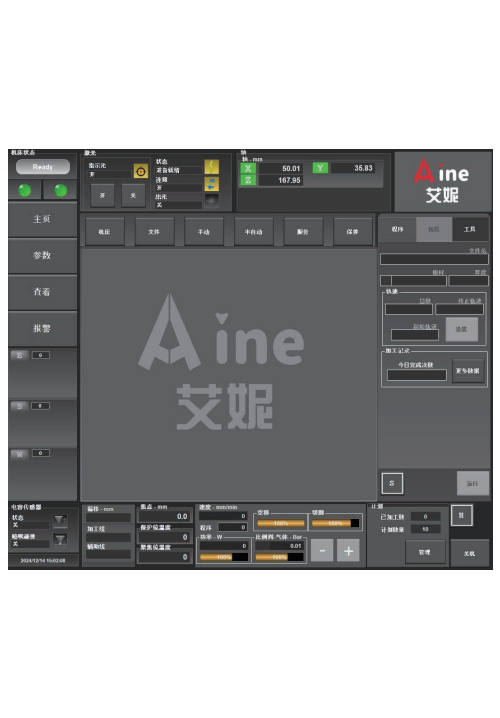Turn the indicator light on with the 开 button
The height and width of the screenshot is (718, 500).
103,196
